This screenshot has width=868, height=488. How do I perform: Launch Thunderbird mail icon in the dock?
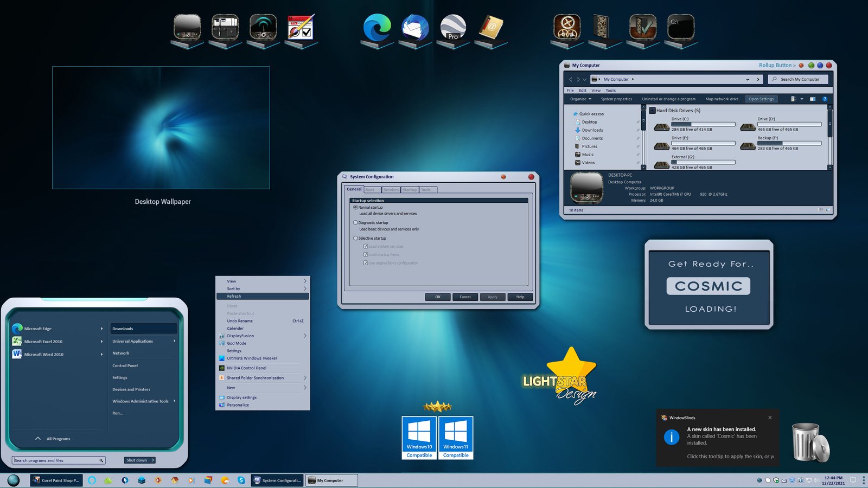coord(415,28)
